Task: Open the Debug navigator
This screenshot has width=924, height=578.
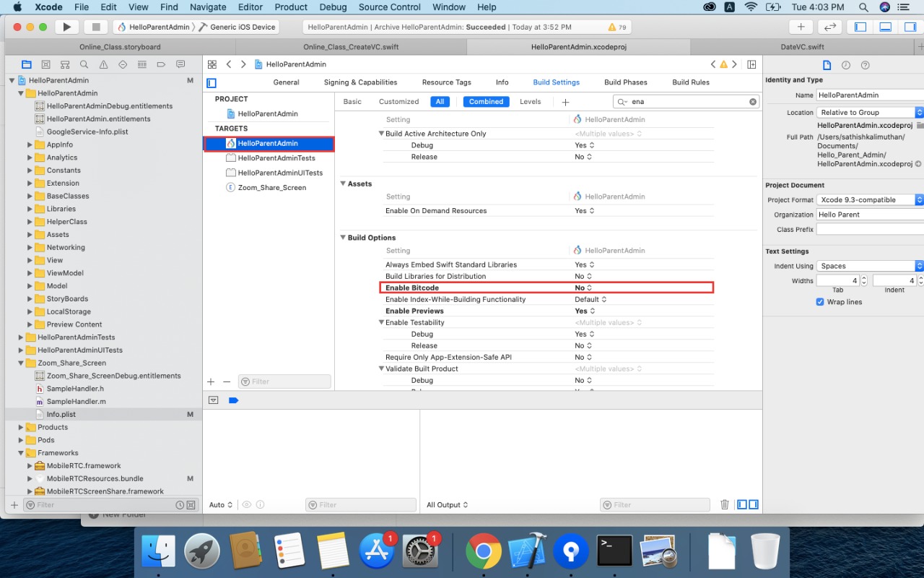Action: click(142, 64)
